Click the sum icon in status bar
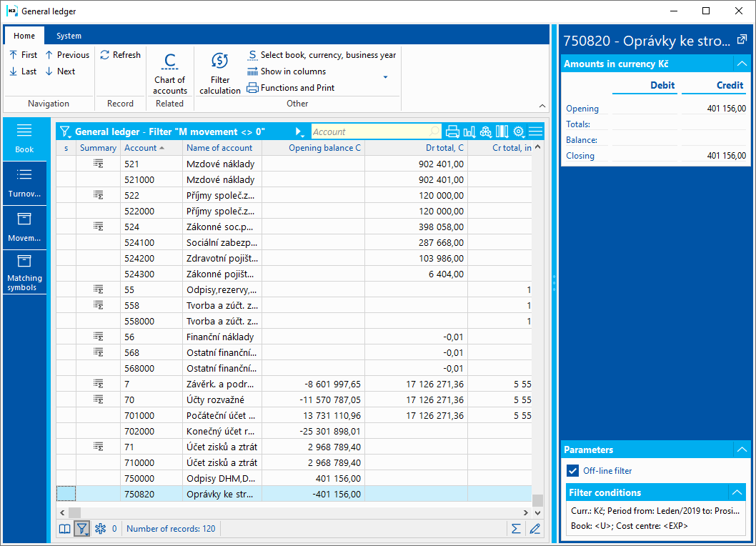The height and width of the screenshot is (546, 756). click(x=515, y=529)
